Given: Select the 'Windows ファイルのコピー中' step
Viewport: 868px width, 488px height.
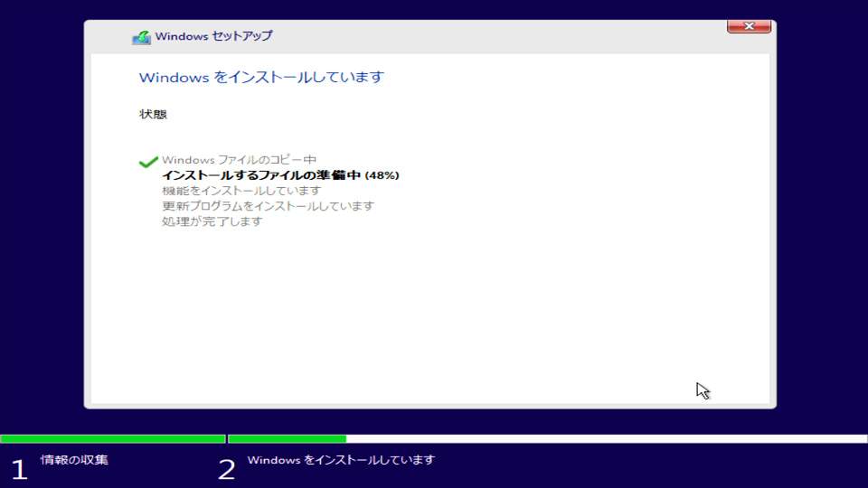Looking at the screenshot, I should tap(239, 160).
